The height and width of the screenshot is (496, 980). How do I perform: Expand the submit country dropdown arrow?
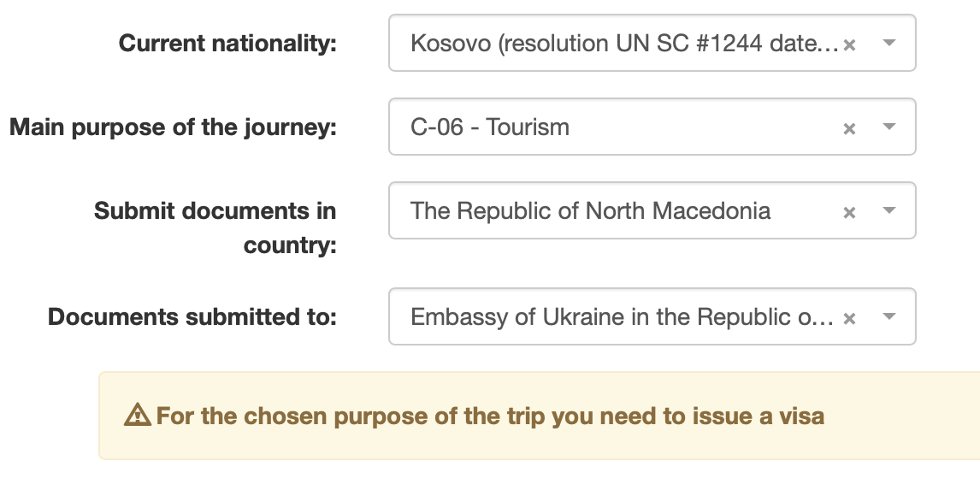(x=888, y=210)
